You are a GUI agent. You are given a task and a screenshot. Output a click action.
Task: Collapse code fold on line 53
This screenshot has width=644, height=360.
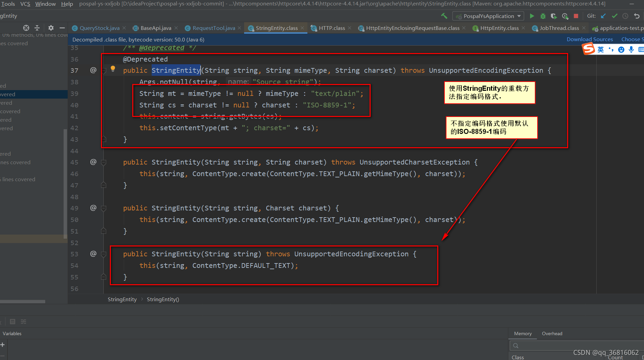tap(104, 254)
